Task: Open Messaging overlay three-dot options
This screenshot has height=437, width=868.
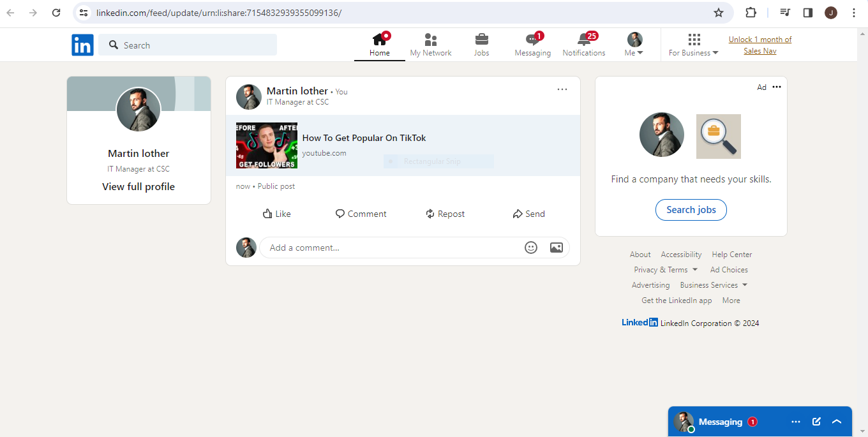Action: click(x=796, y=422)
